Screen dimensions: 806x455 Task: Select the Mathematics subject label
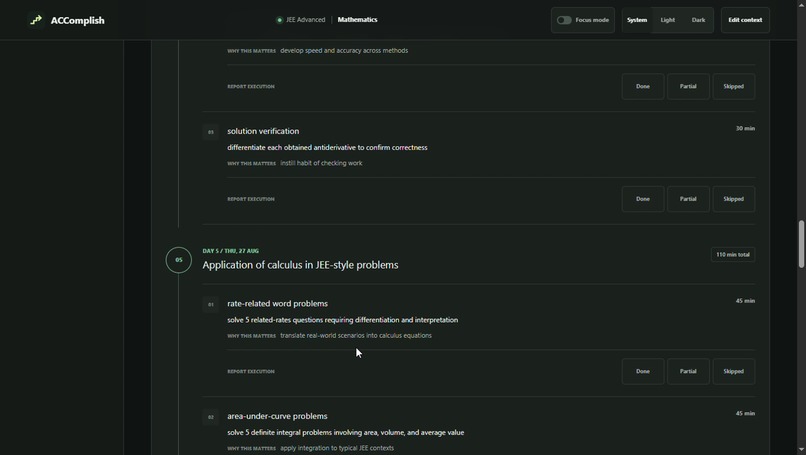(357, 20)
